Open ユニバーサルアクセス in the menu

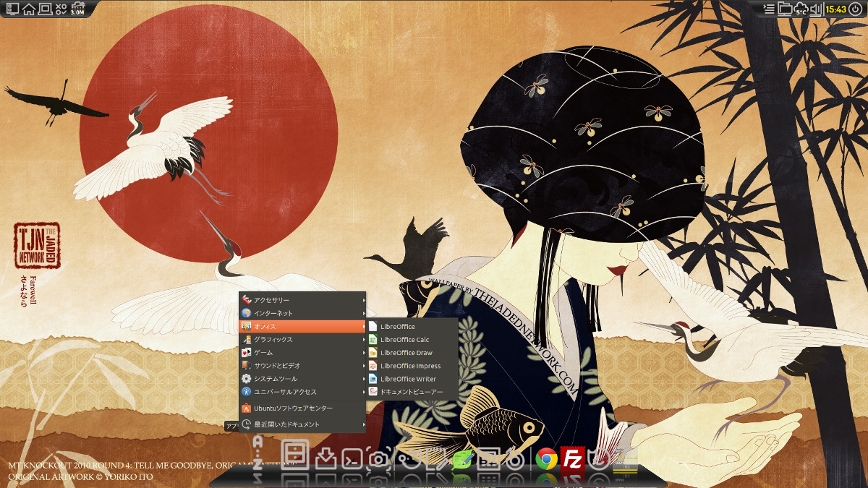point(303,392)
